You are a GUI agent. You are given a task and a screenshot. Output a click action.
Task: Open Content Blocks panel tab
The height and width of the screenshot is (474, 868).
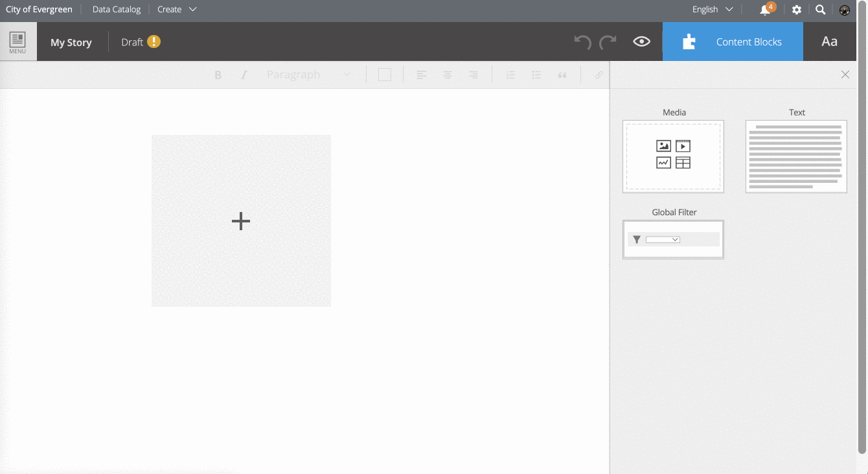point(733,41)
